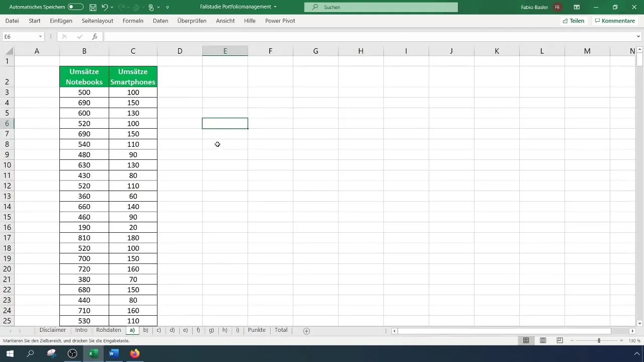Switch to Normal view icon
This screenshot has width=644, height=362.
[x=526, y=340]
